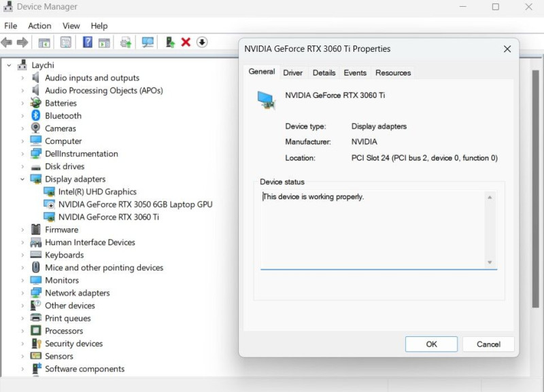Click the Batteries category icon
544x392 pixels.
pos(36,103)
